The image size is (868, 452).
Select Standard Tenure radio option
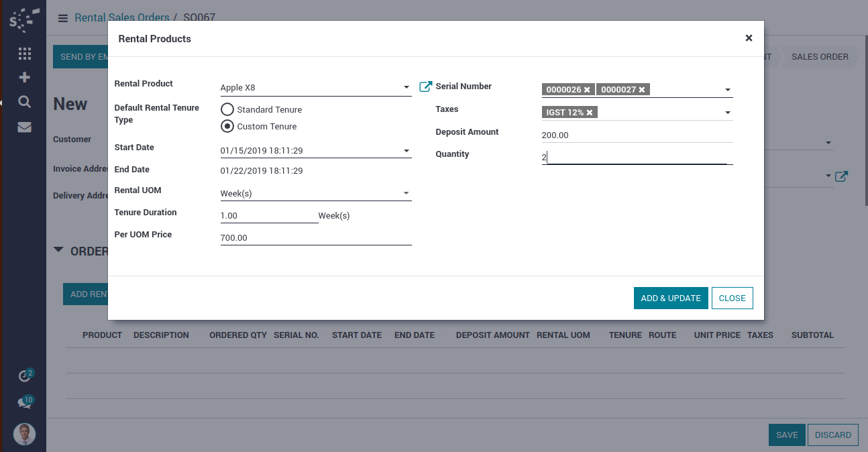pos(227,109)
